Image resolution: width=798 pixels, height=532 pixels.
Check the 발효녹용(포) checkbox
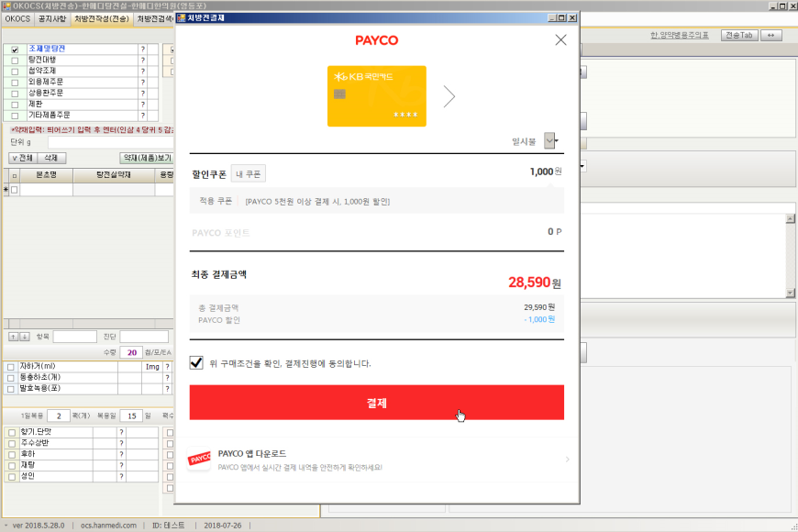[11, 389]
